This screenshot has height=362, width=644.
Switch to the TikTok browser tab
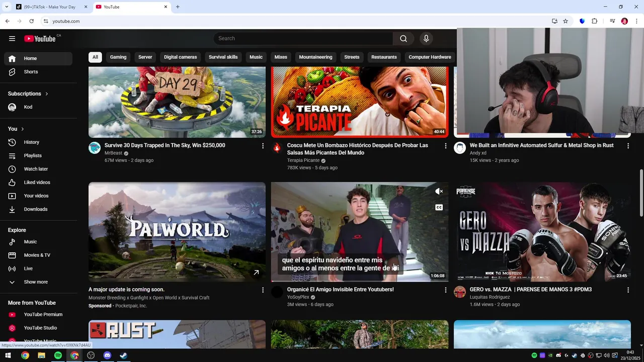tap(50, 7)
